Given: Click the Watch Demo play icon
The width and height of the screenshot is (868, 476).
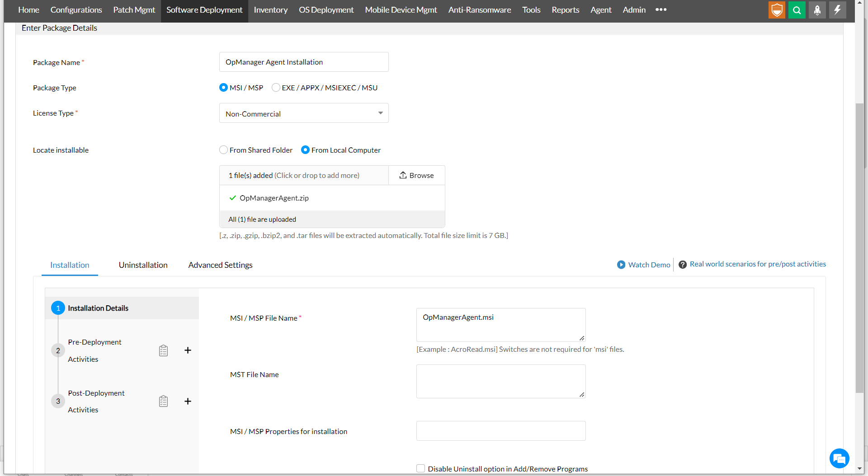Looking at the screenshot, I should tap(621, 265).
